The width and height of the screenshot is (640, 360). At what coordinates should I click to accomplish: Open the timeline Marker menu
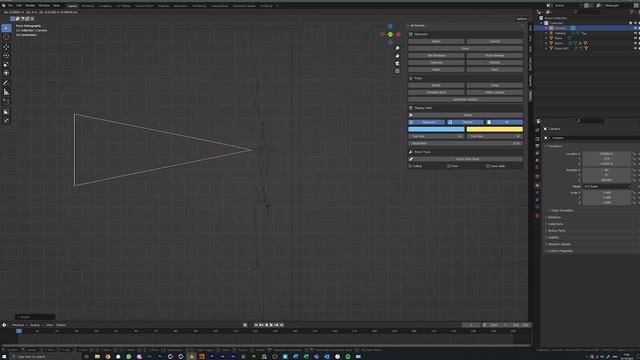click(x=61, y=325)
